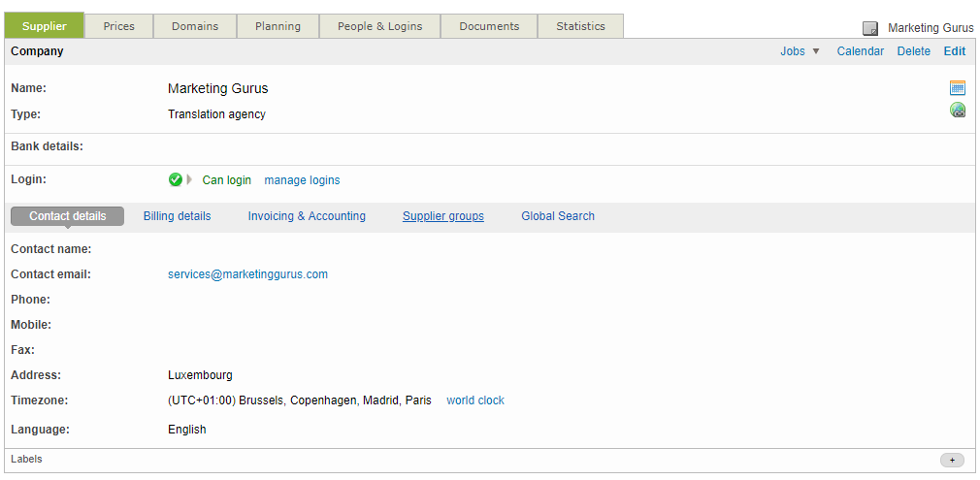Viewport: 980px width, 480px height.
Task: Click the globe link icon beside Type
Action: click(958, 111)
